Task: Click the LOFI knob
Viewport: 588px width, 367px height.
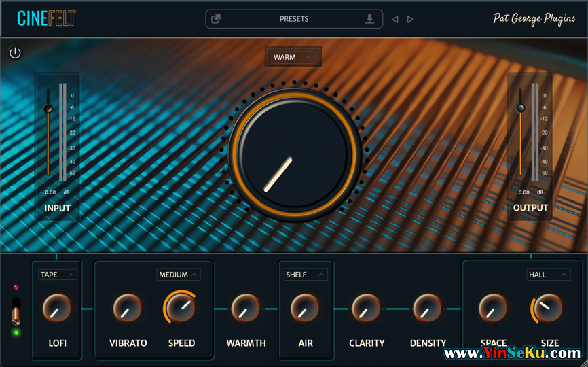Action: [57, 309]
